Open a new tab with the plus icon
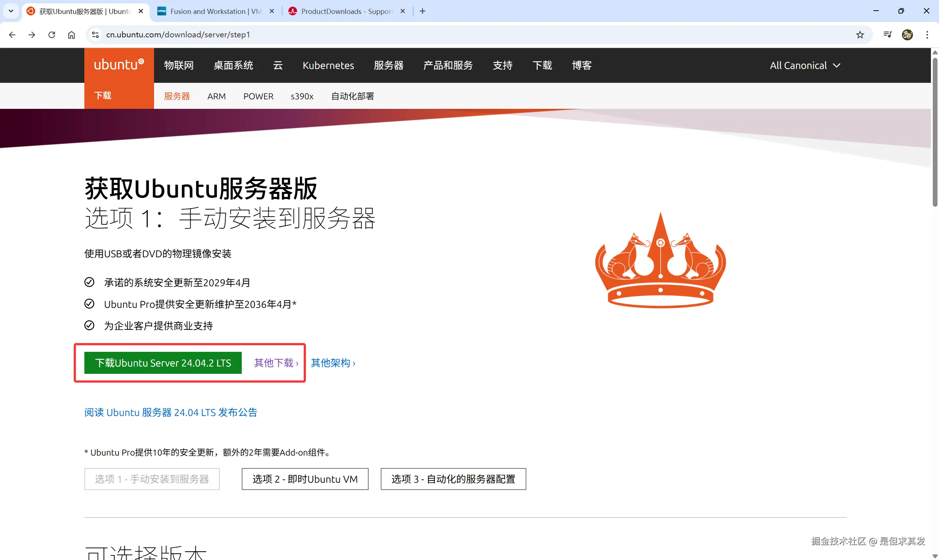The width and height of the screenshot is (939, 560). [422, 11]
